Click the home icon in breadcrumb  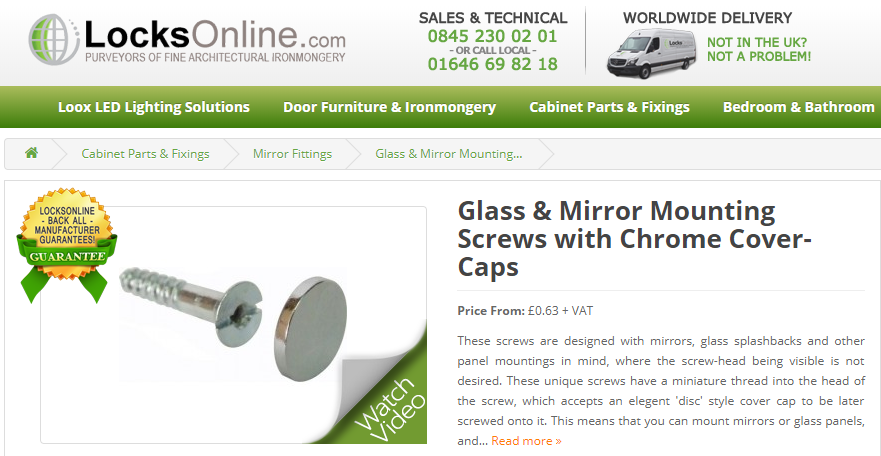[31, 153]
